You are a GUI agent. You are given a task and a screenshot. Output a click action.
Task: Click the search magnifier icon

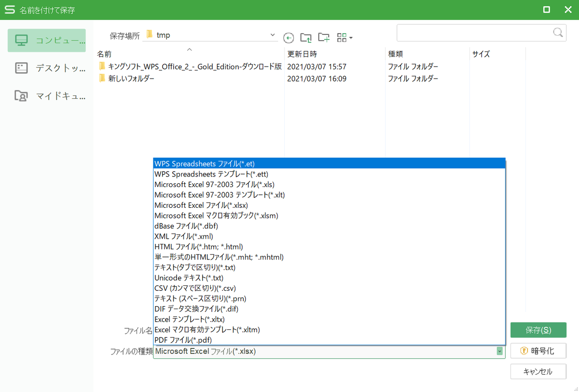[x=557, y=32]
